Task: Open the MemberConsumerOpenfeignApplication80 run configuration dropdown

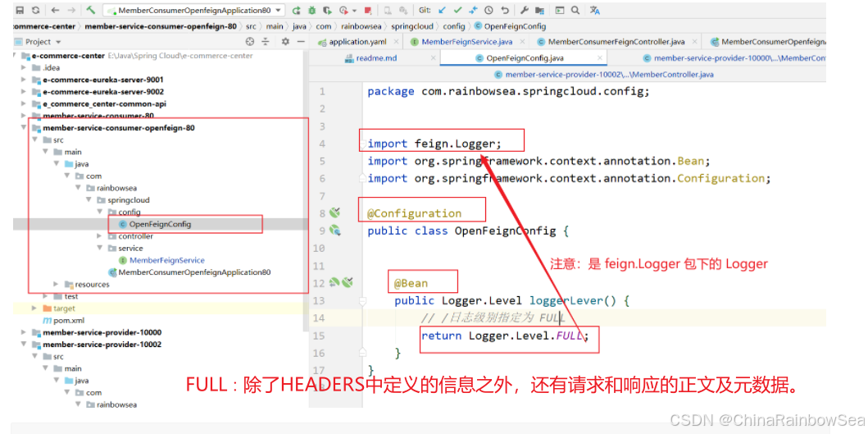Action: [x=193, y=10]
